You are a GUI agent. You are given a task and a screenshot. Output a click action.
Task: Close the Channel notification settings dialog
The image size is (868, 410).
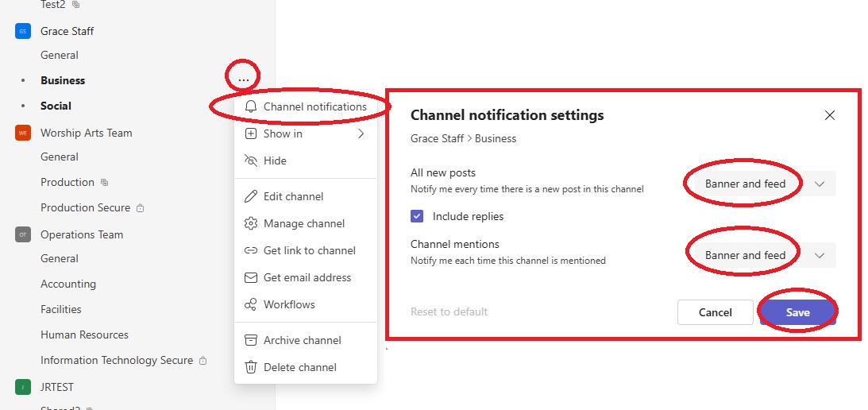(x=829, y=115)
